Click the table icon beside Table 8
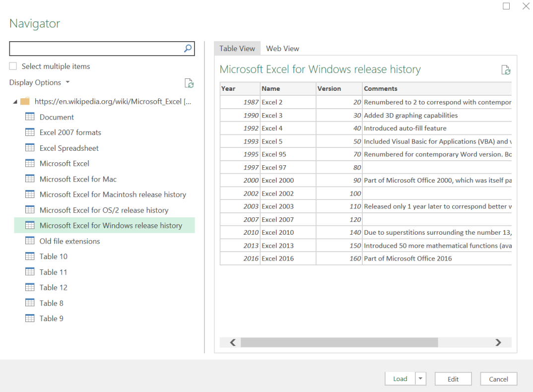This screenshot has height=392, width=533. pyautogui.click(x=30, y=303)
